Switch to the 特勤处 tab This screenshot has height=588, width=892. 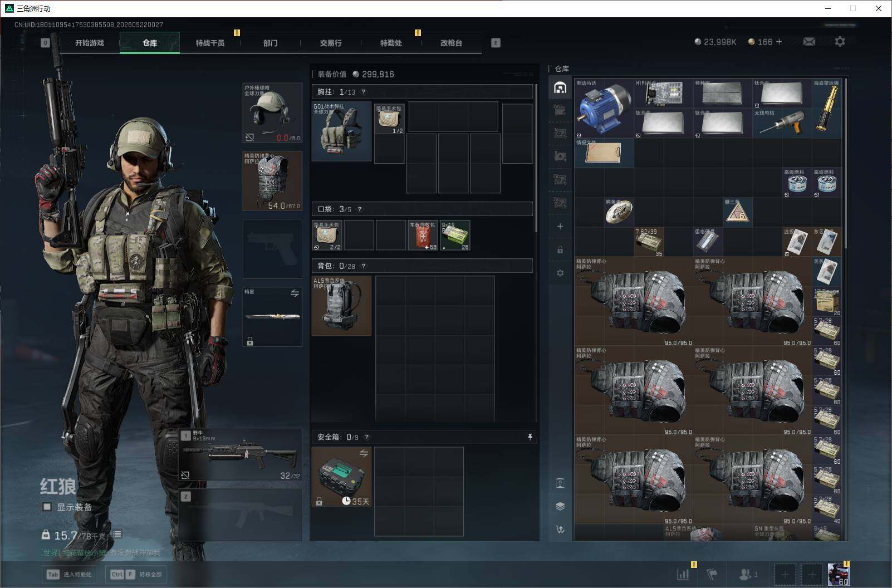[391, 43]
